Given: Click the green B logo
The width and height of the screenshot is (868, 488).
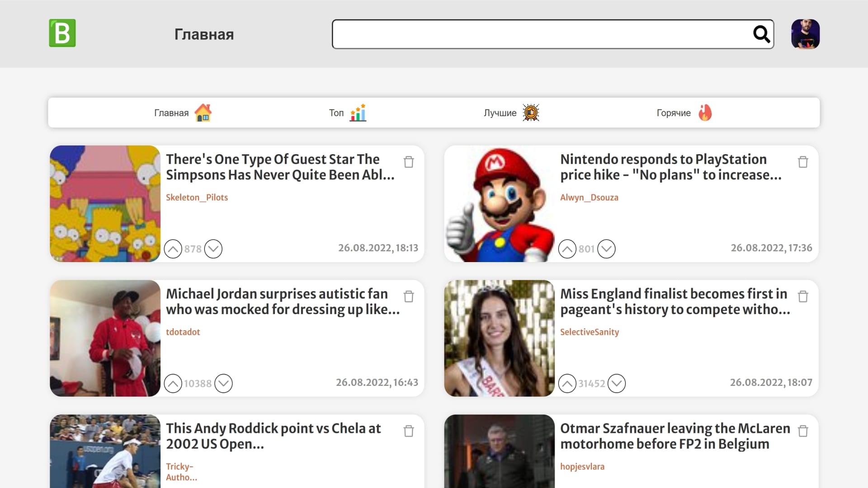Looking at the screenshot, I should [62, 33].
